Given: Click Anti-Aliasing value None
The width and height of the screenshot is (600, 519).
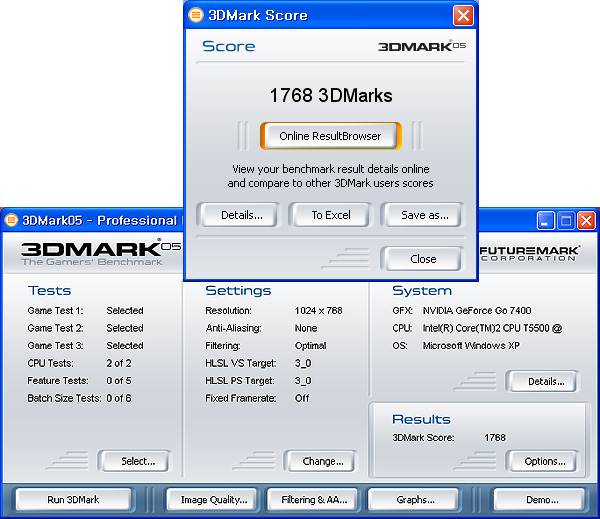Looking at the screenshot, I should pos(306,328).
